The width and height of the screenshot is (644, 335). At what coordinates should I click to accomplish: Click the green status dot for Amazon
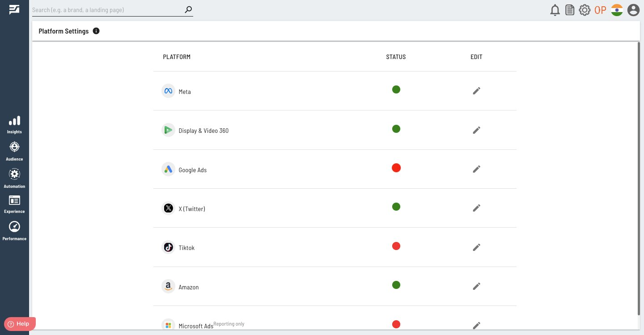(x=396, y=285)
